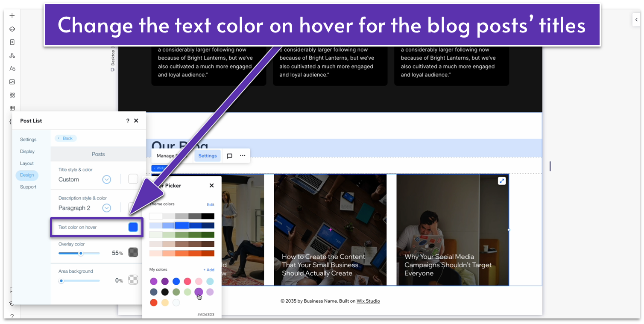Viewport: 644px width, 324px height.
Task: Click the expand icon on third post image
Action: point(502,181)
